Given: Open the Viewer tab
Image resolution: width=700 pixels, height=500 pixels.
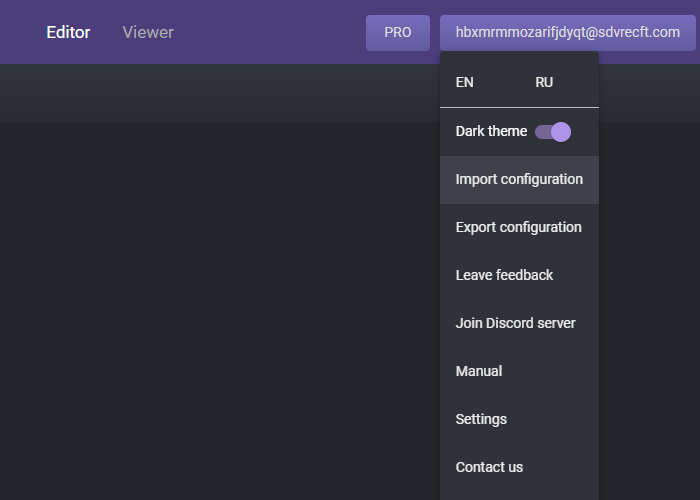Looking at the screenshot, I should [148, 32].
